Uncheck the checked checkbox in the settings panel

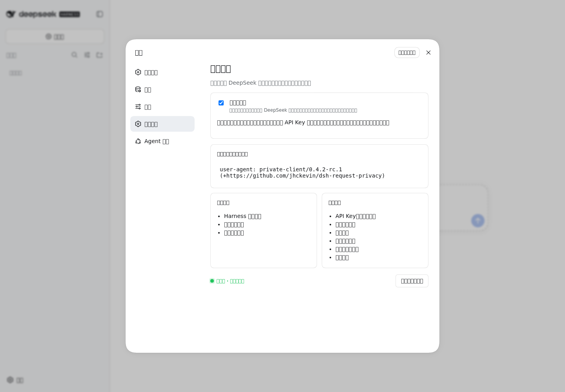(221, 103)
